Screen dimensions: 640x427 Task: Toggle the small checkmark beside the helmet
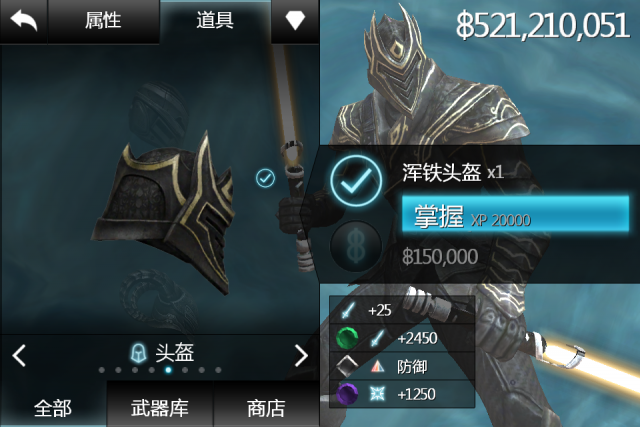[265, 178]
